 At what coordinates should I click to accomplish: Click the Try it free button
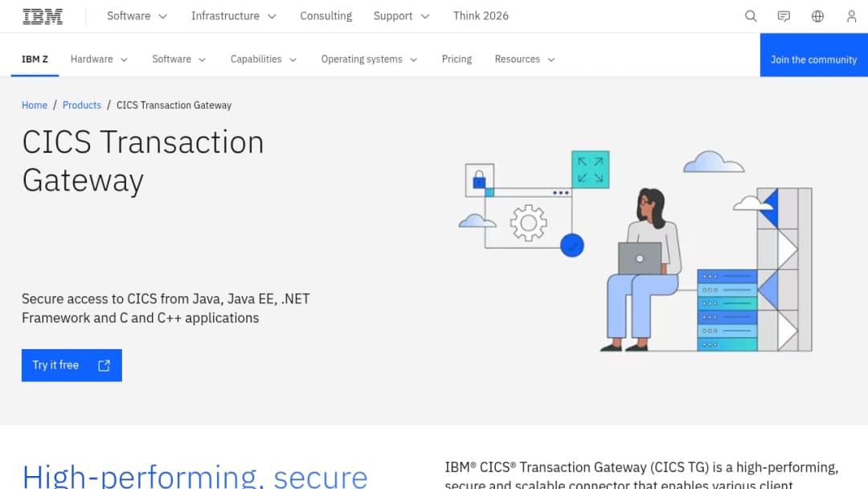point(72,365)
